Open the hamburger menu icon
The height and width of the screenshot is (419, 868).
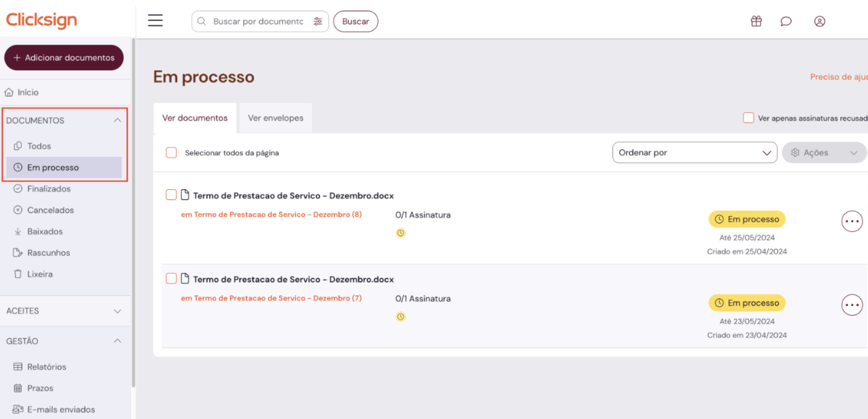tap(155, 21)
